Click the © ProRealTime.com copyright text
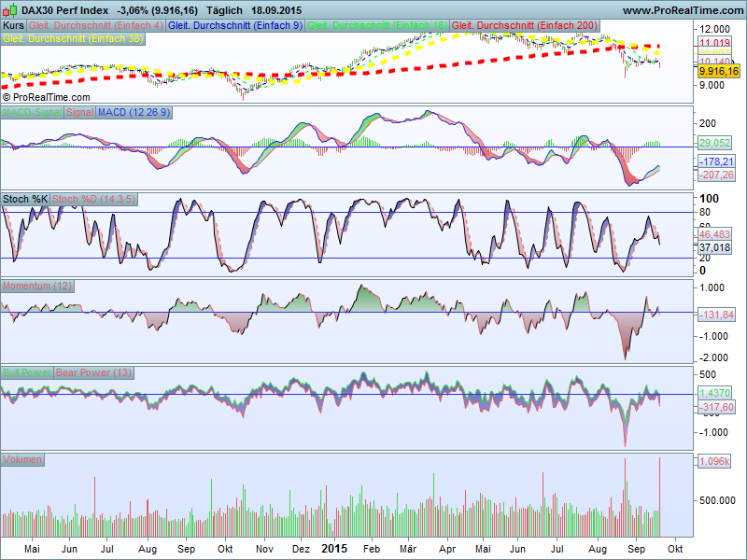The height and width of the screenshot is (560, 747). click(46, 97)
